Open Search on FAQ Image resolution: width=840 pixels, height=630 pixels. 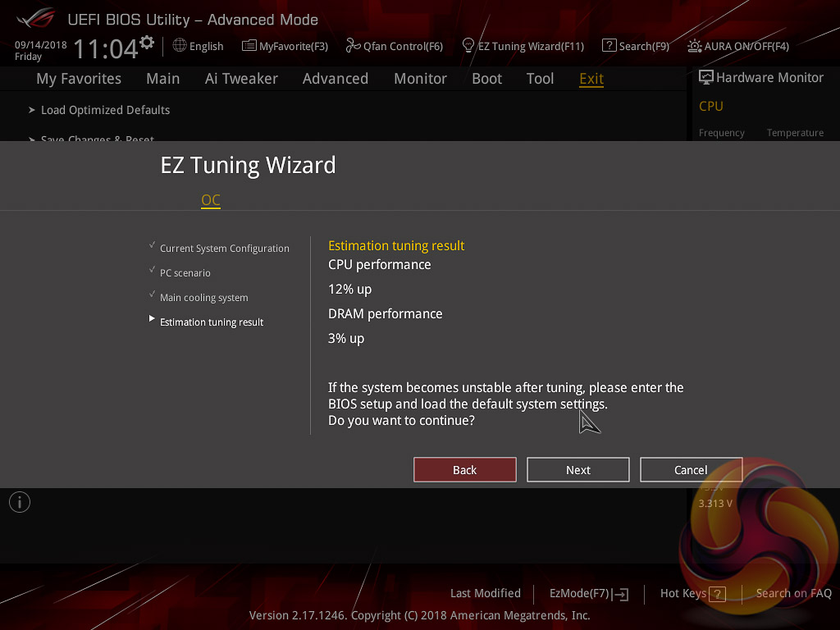(x=794, y=593)
